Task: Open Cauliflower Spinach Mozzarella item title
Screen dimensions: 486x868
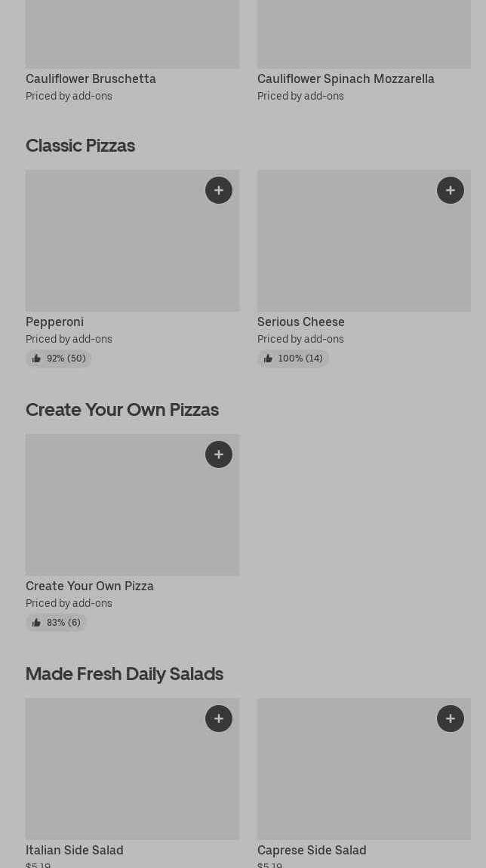Action: coord(346,78)
